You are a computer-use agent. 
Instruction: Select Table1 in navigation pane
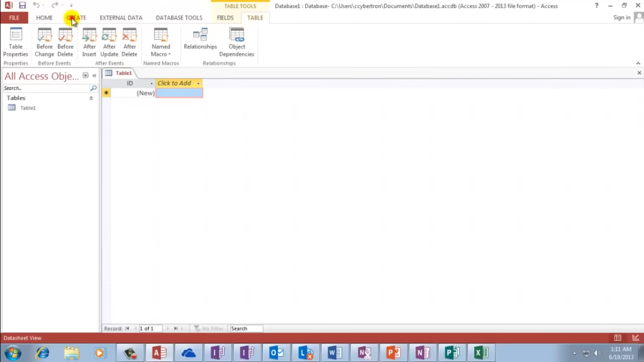[x=28, y=108]
